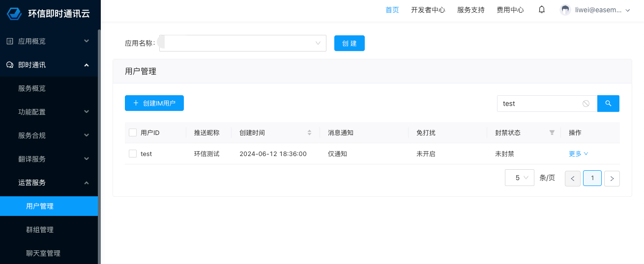Image resolution: width=644 pixels, height=264 pixels.
Task: Click the notification bell icon
Action: point(542,10)
